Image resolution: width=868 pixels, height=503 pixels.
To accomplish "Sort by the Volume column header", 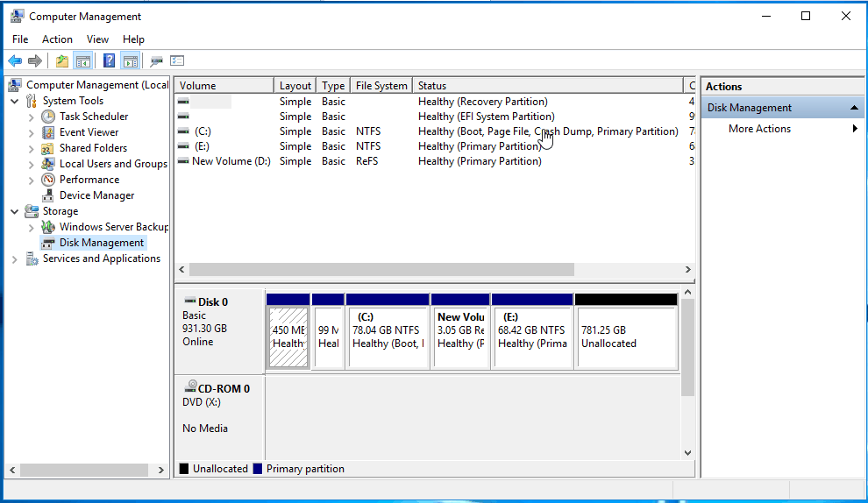I will 224,86.
